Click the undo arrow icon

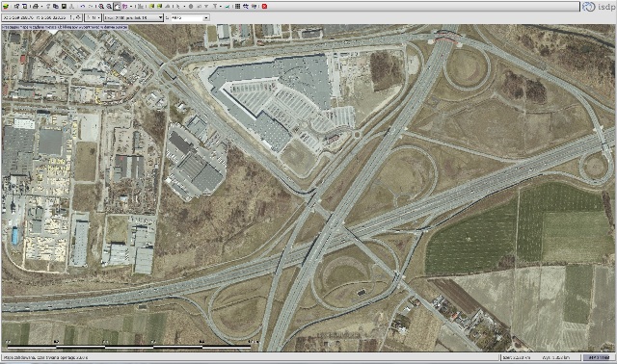(83, 7)
